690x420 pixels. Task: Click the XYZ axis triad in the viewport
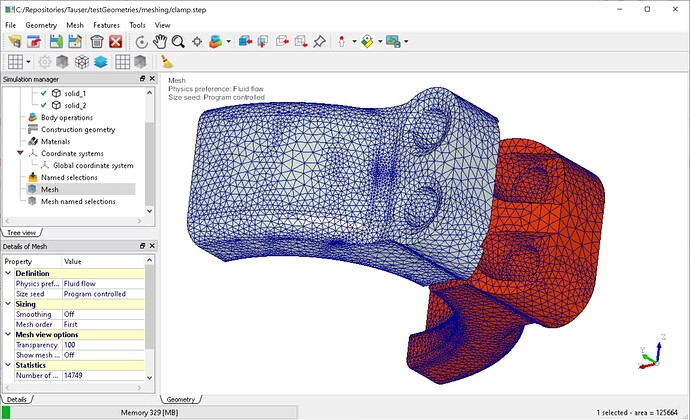652,352
